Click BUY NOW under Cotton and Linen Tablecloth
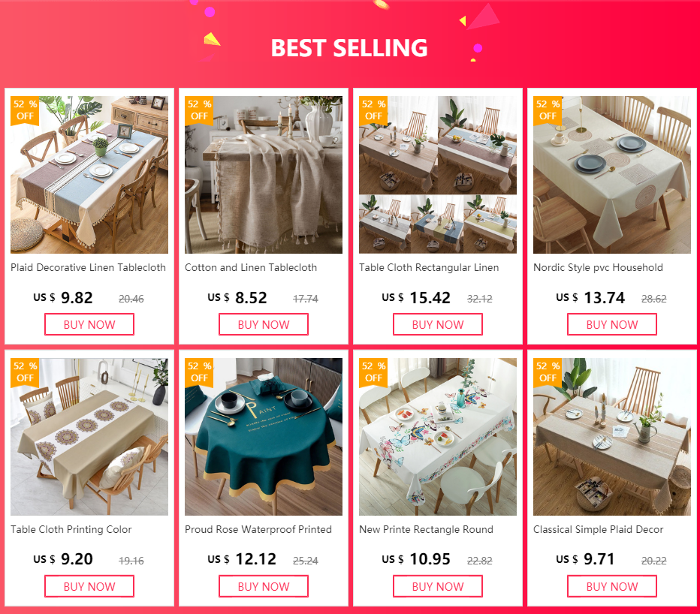 coord(264,324)
